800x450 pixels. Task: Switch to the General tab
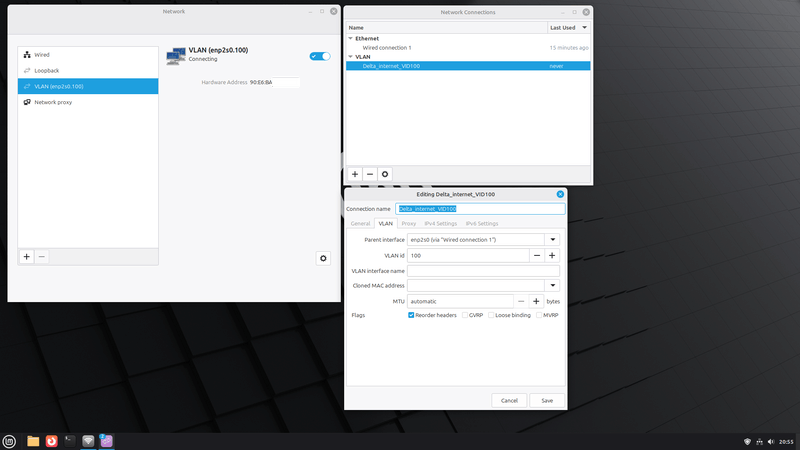pos(360,223)
